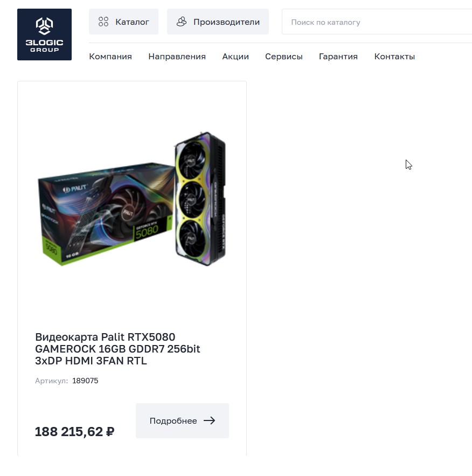Click the Подробнее details button
The height and width of the screenshot is (476, 472).
(x=182, y=420)
